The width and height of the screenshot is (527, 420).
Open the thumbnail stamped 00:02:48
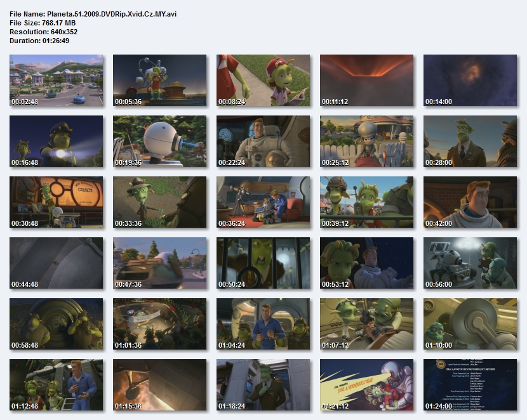[x=56, y=80]
